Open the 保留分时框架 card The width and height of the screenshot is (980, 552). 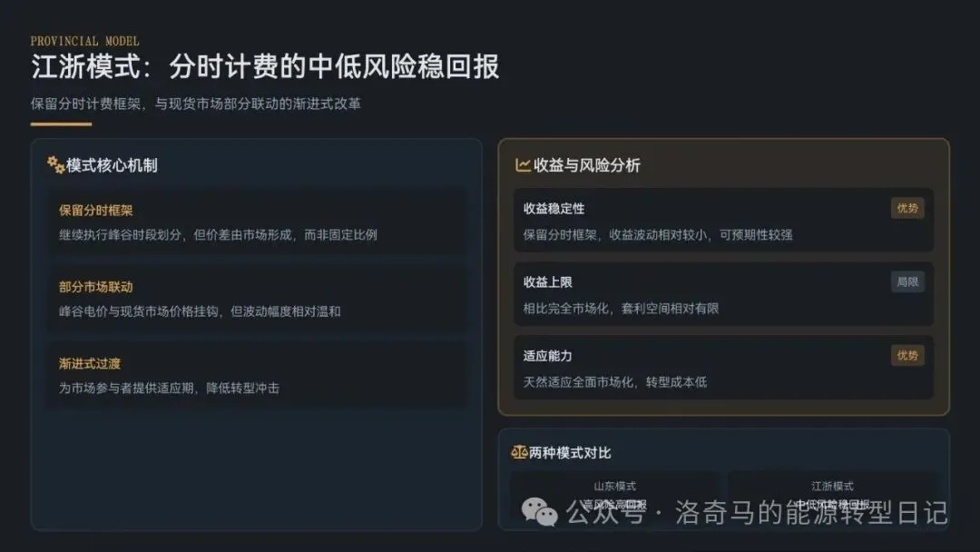coord(257,222)
